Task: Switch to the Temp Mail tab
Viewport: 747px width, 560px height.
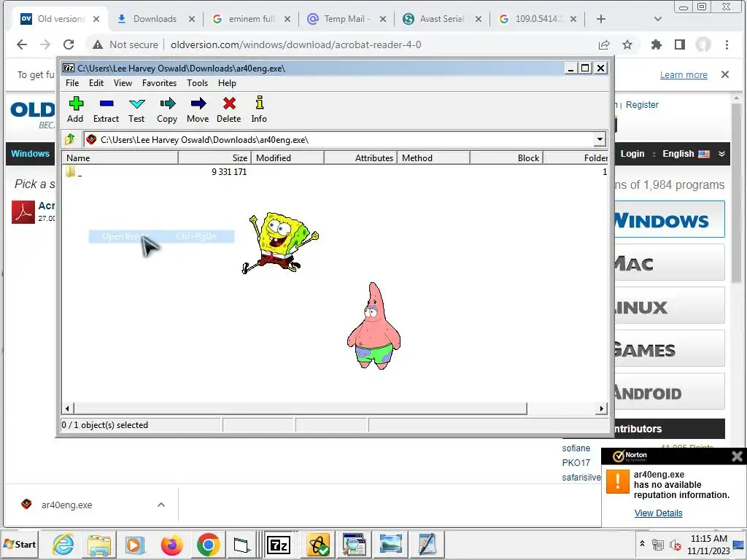Action: (345, 19)
